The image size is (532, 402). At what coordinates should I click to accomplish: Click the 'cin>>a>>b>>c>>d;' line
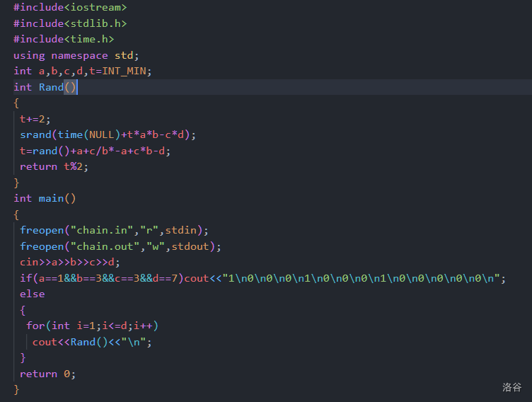click(70, 262)
